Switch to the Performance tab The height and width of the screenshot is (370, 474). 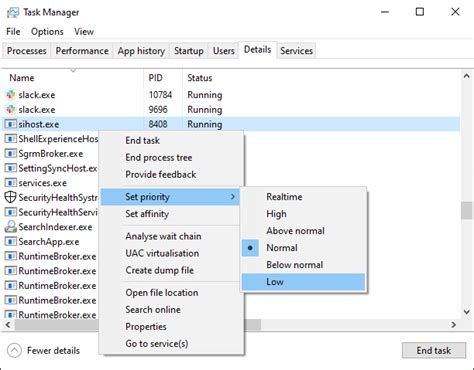point(82,51)
